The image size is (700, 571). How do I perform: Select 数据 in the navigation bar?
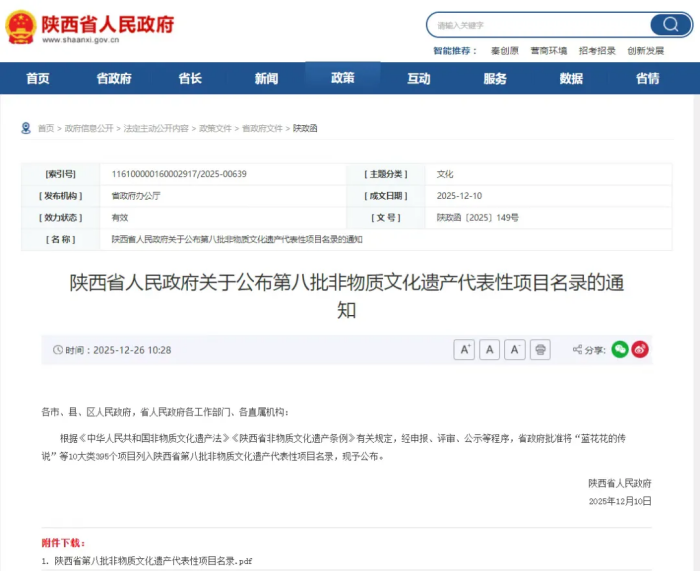point(571,79)
